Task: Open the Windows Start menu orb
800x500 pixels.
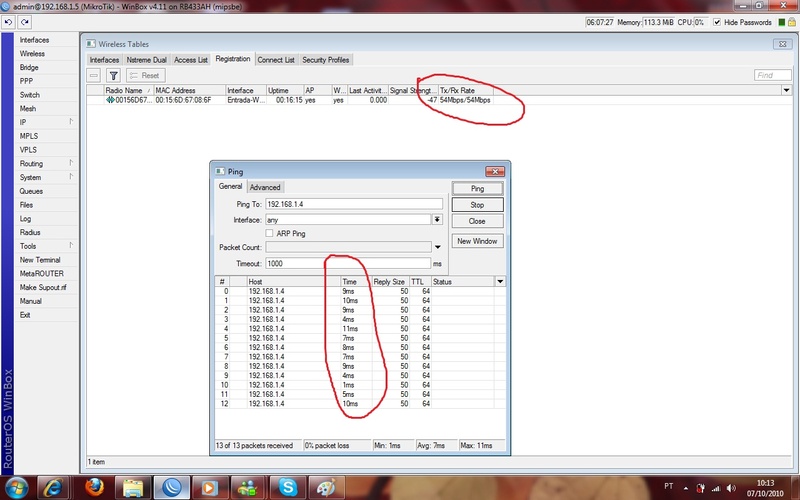Action: (x=16, y=487)
